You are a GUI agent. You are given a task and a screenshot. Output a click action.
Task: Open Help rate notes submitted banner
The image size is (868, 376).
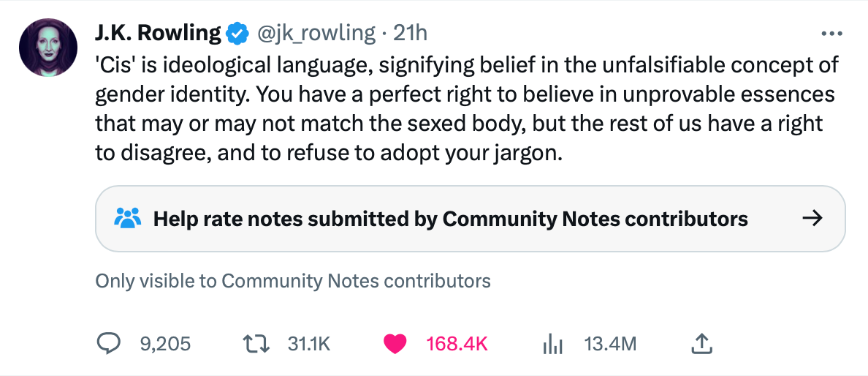[x=470, y=219]
